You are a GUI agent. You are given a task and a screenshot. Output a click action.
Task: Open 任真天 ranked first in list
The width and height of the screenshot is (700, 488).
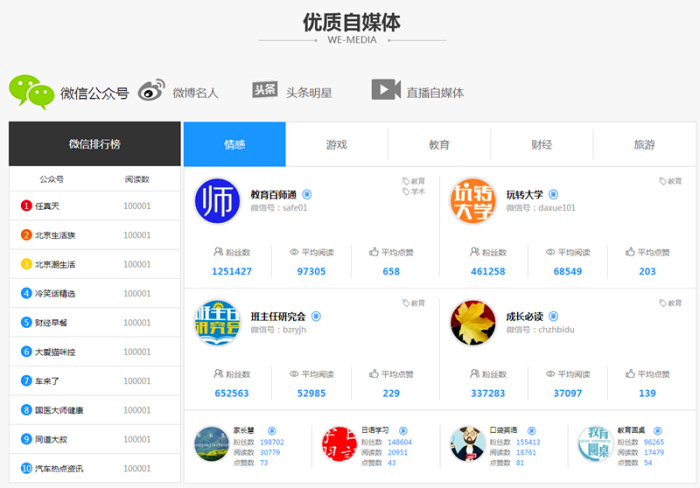point(48,206)
